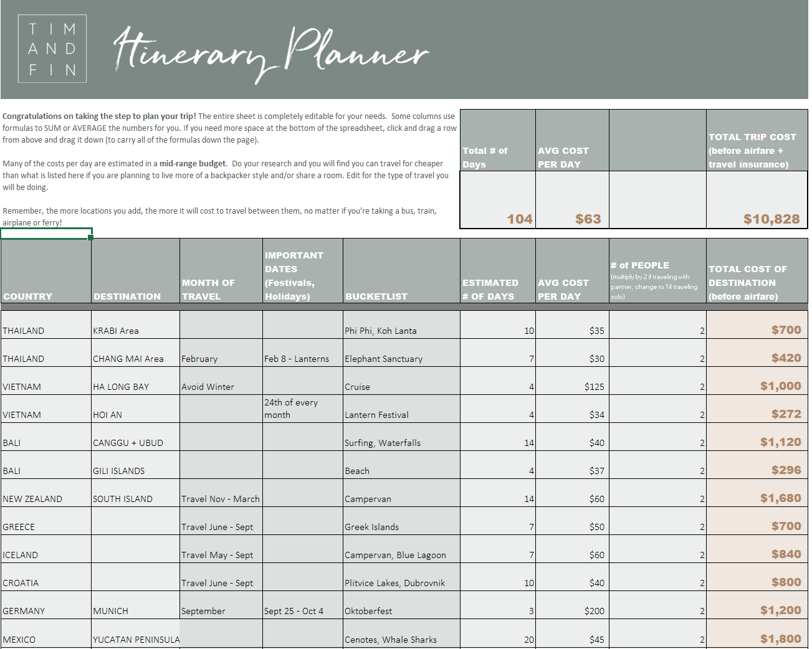Select the SOUTH ISLAND destination cell
Viewport: 812px width, 649px height.
coord(135,493)
